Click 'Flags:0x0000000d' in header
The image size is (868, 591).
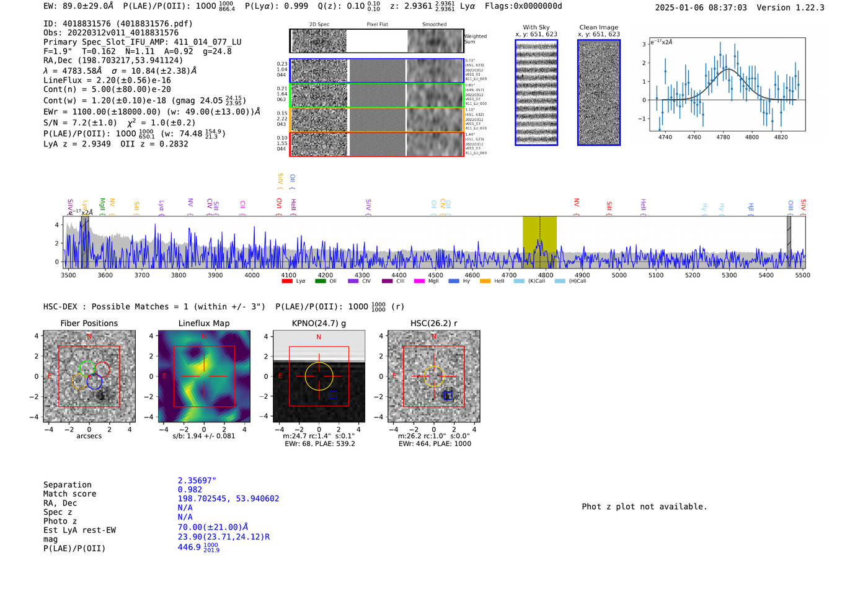pyautogui.click(x=523, y=6)
